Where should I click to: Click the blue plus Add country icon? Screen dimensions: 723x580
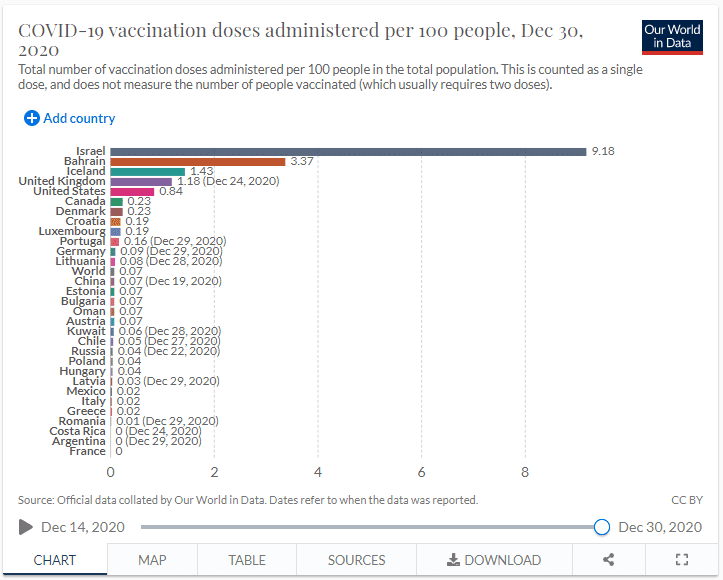tap(32, 118)
